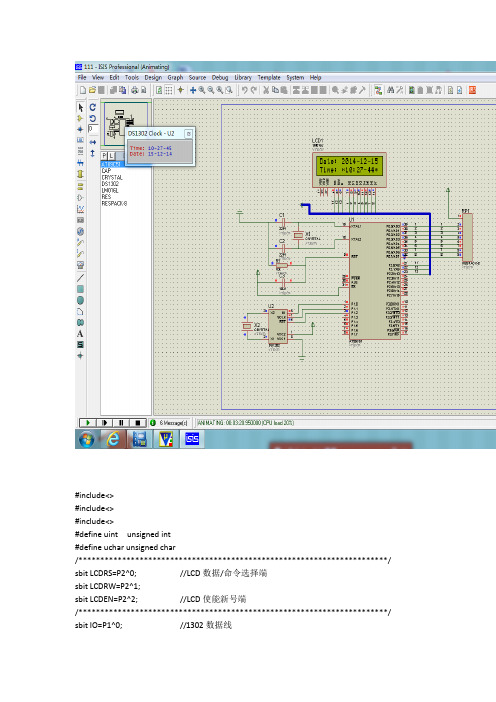
Task: Click the Cut scissors icon
Action: 266,90
